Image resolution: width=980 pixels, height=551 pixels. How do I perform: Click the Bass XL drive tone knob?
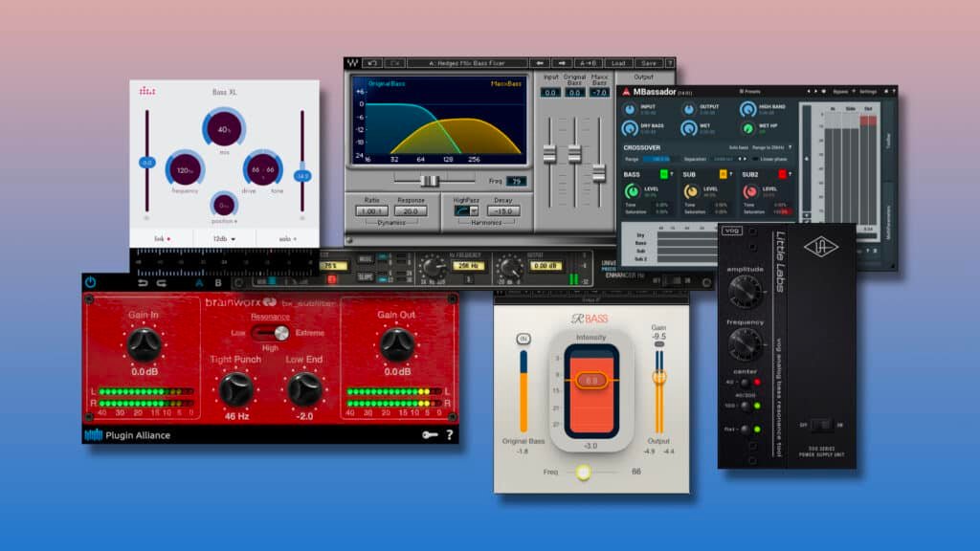tap(262, 168)
